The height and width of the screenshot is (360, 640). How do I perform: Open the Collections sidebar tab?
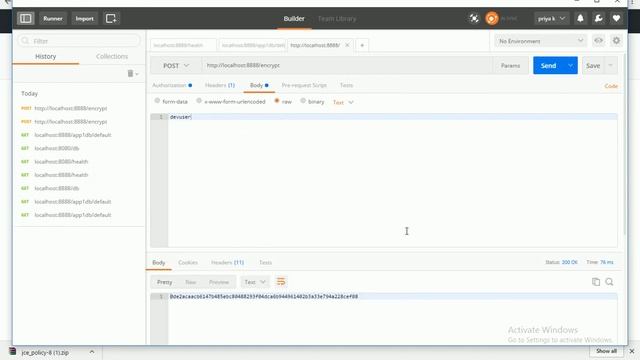112,57
